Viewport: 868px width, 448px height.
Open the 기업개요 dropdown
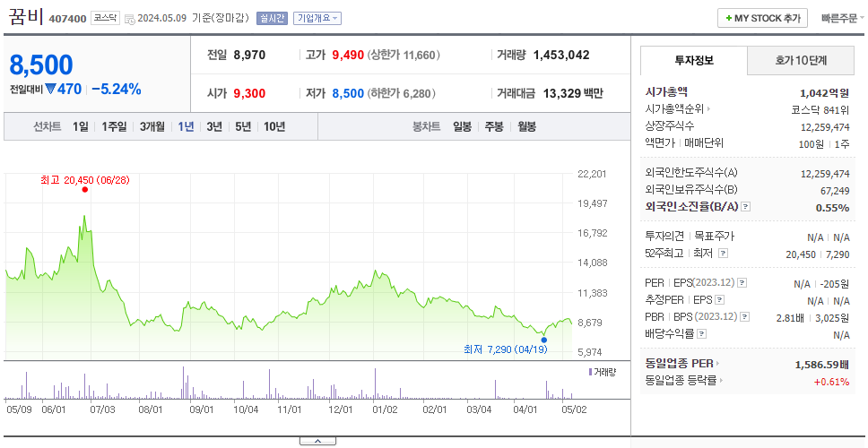317,18
